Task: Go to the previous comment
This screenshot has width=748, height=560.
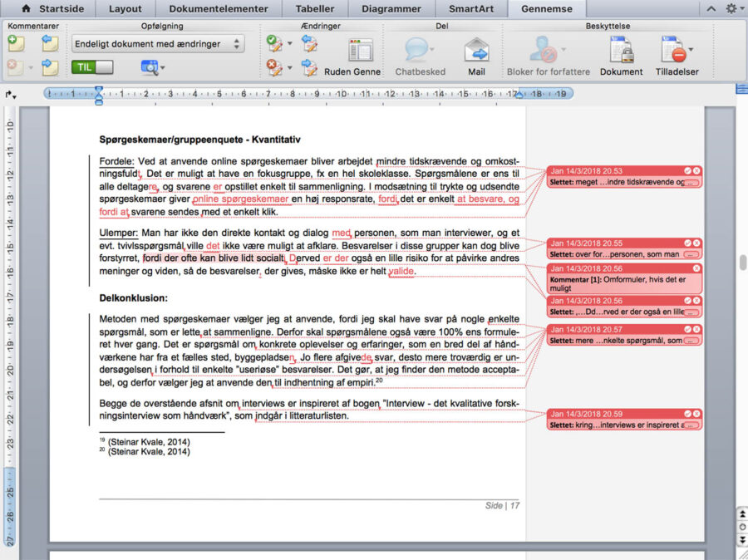Action: coord(50,44)
